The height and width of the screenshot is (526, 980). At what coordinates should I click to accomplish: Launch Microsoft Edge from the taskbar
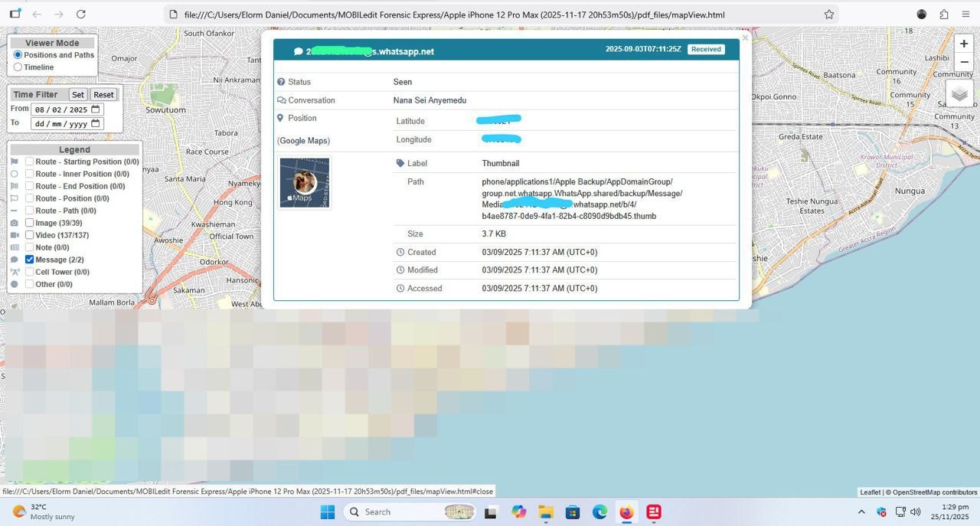tap(599, 512)
